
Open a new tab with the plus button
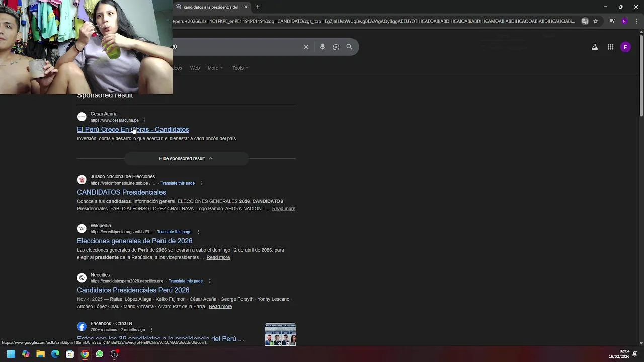click(257, 7)
